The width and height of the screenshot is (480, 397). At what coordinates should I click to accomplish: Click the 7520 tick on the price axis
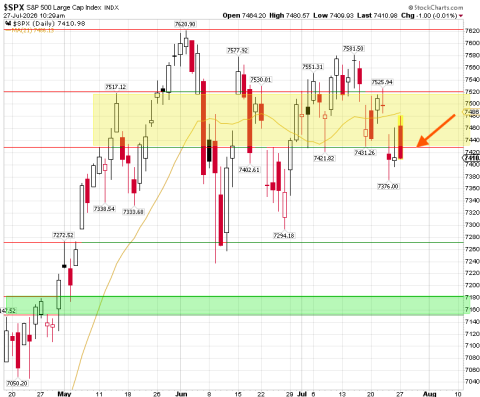pos(472,92)
